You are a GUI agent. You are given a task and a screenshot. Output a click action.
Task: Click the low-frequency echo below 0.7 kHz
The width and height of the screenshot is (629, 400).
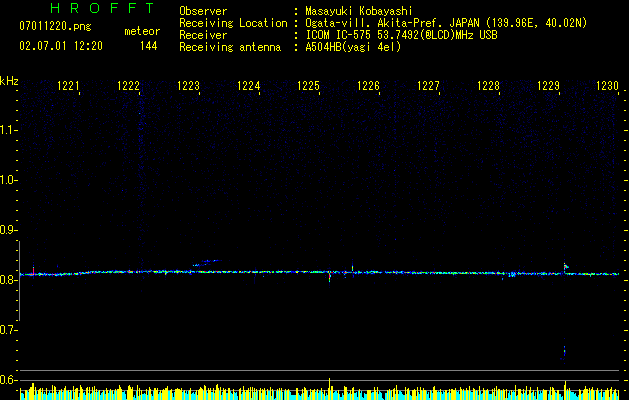564,353
